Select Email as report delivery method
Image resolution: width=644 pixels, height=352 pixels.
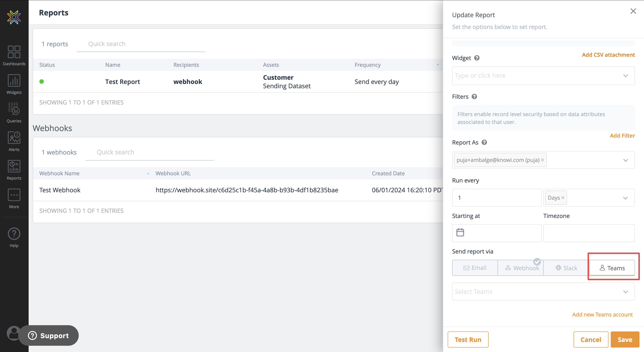point(475,268)
